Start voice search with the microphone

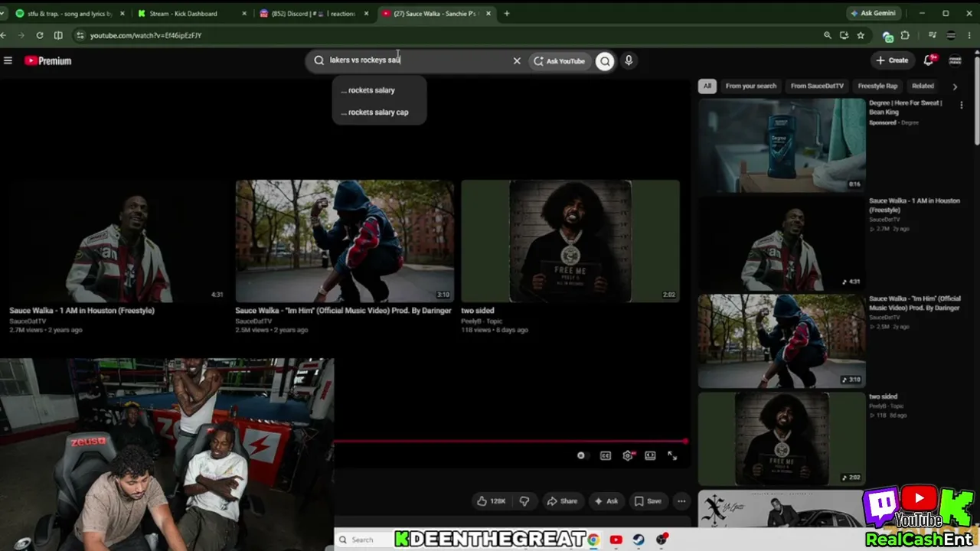629,60
